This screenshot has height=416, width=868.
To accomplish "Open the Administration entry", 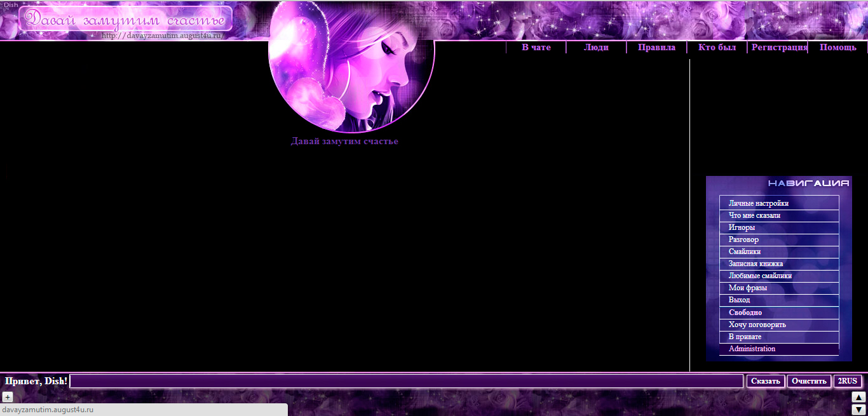I will (779, 349).
